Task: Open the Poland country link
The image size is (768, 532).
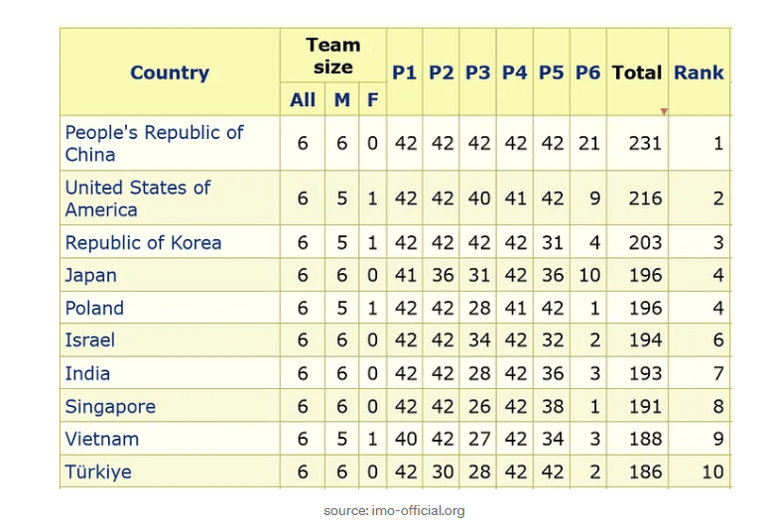Action: (94, 308)
